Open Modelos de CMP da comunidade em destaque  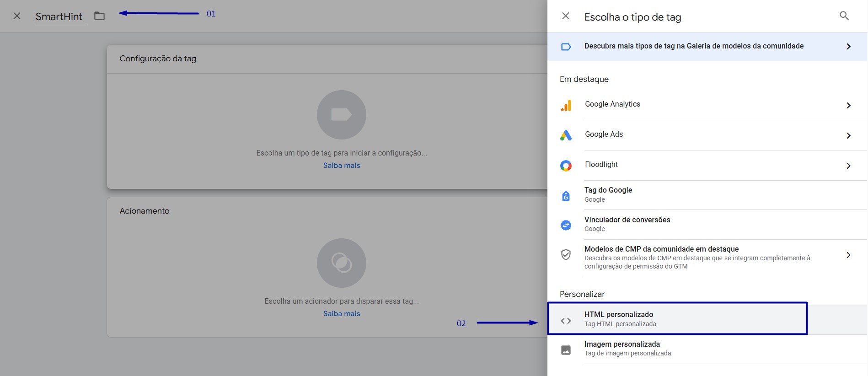tap(707, 258)
